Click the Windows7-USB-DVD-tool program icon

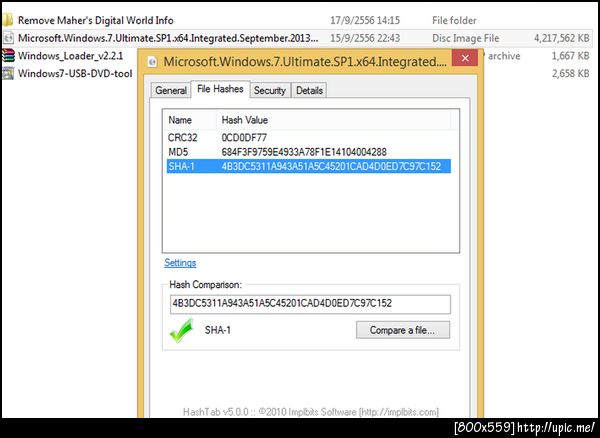tap(8, 73)
